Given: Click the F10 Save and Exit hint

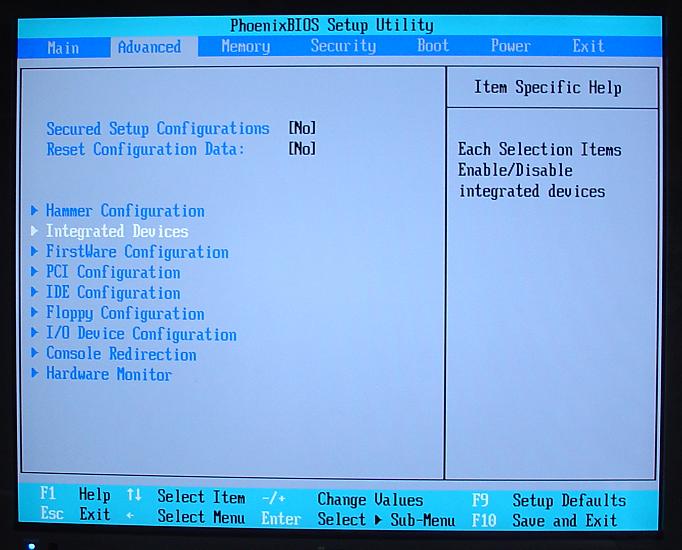Looking at the screenshot, I should (545, 520).
